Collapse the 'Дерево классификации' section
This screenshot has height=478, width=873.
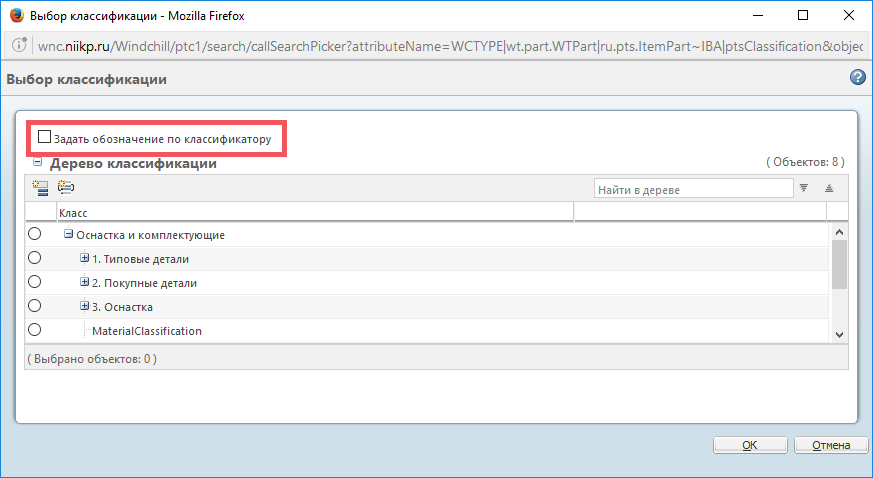click(37, 162)
